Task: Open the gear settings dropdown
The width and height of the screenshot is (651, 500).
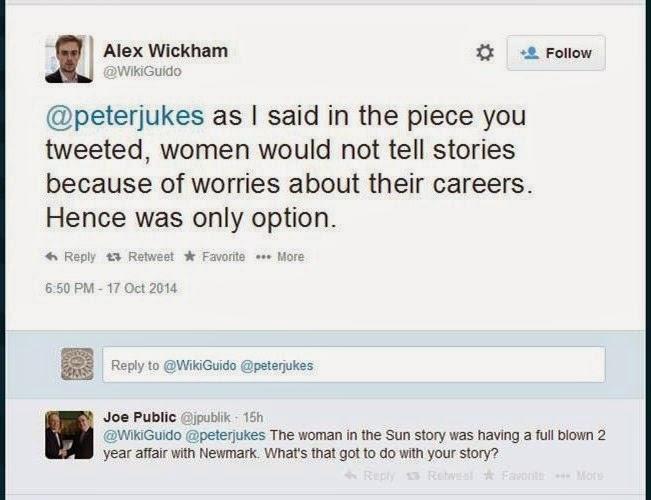Action: coord(485,52)
